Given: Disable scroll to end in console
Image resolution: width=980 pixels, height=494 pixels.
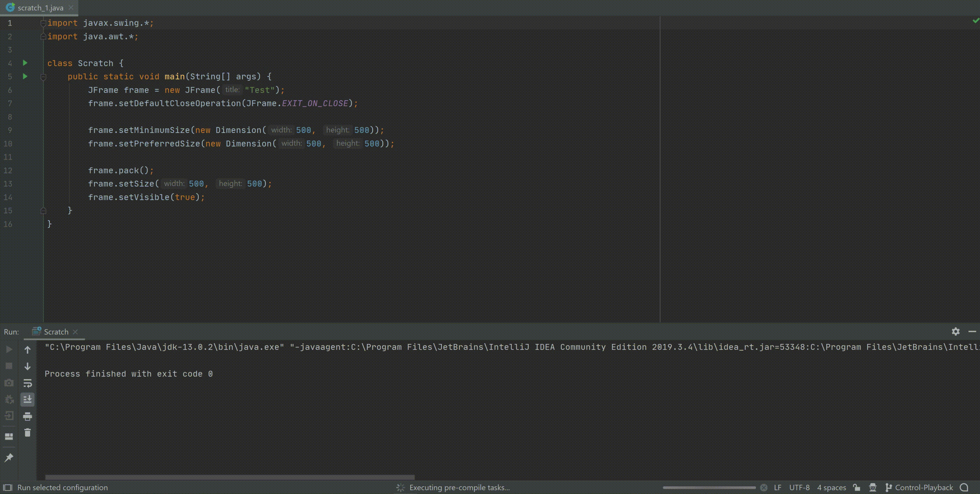Looking at the screenshot, I should point(27,399).
